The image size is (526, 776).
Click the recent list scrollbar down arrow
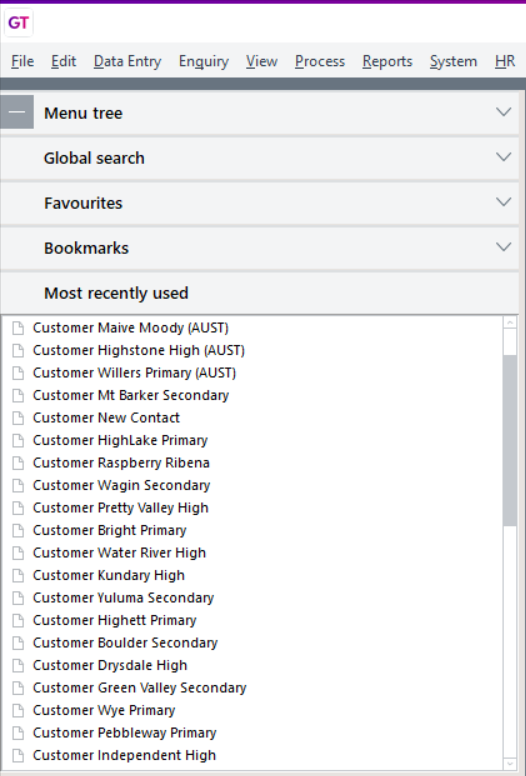pyautogui.click(x=510, y=764)
